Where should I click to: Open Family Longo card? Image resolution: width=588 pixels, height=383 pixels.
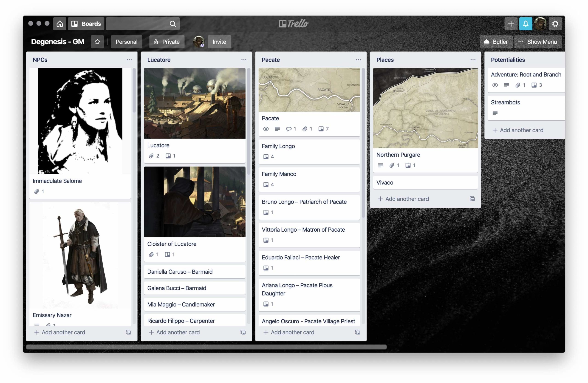point(309,152)
